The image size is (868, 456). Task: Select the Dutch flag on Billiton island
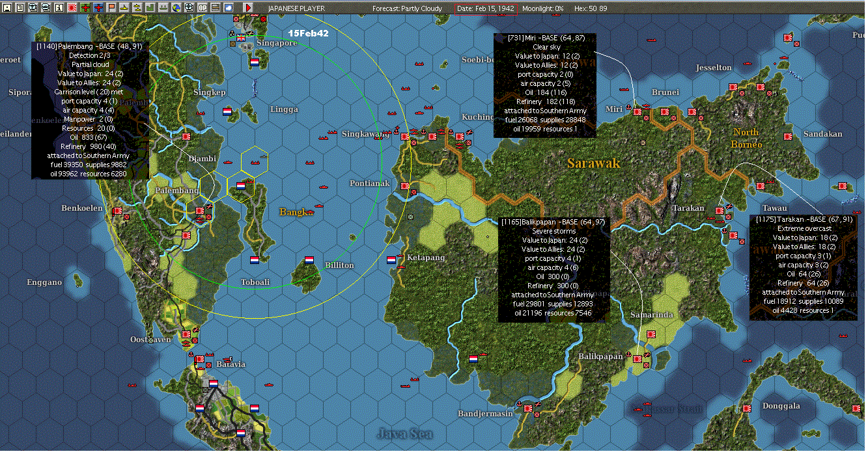coord(309,260)
